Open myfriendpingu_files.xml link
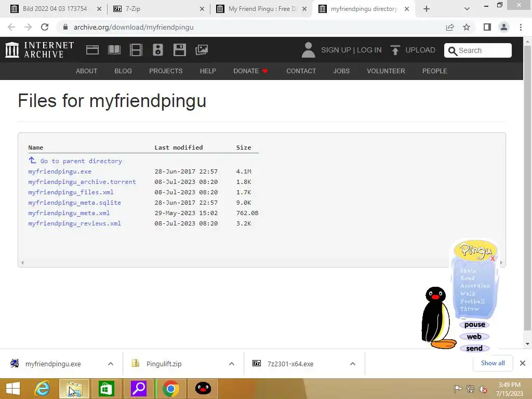This screenshot has height=399, width=532. (x=71, y=192)
